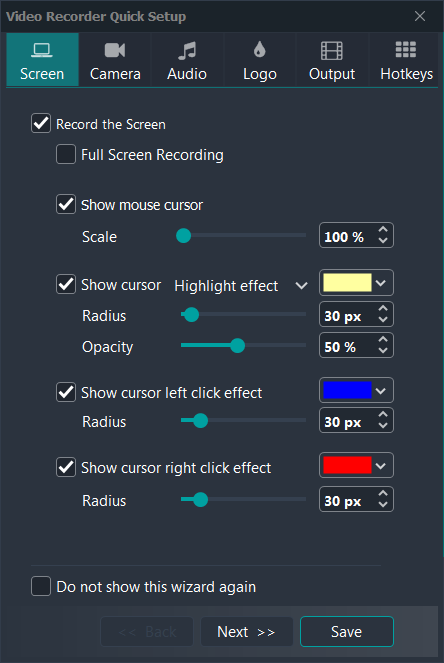Image resolution: width=444 pixels, height=663 pixels.
Task: Uncheck Record the Screen
Action: [x=41, y=123]
